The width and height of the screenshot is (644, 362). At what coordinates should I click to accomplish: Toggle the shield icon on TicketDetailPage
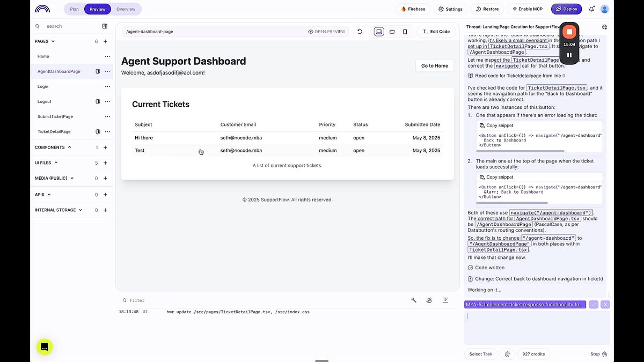[x=98, y=131]
